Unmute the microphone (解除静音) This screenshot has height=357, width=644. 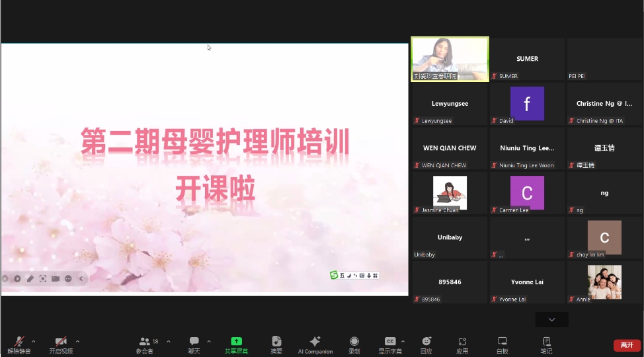point(19,342)
